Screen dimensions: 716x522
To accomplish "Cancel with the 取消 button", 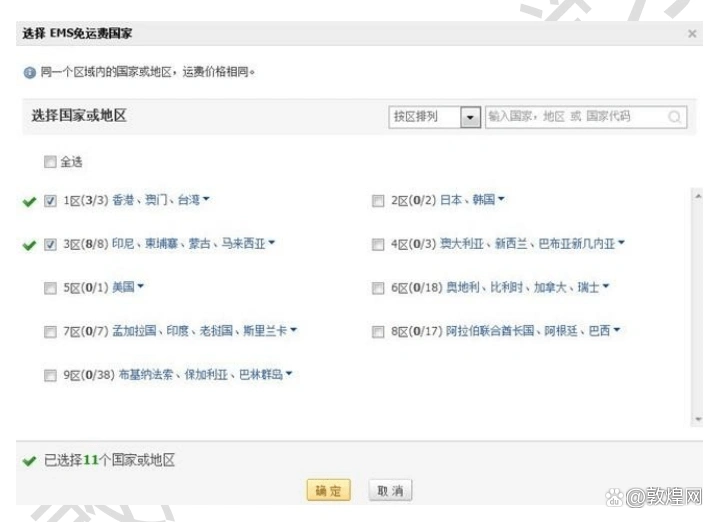I will (390, 490).
